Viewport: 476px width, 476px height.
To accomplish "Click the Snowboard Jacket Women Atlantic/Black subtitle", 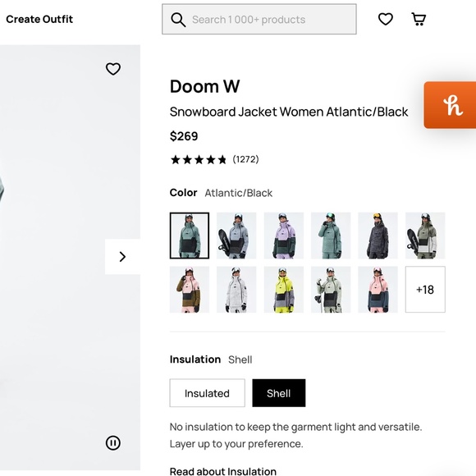I will (289, 112).
